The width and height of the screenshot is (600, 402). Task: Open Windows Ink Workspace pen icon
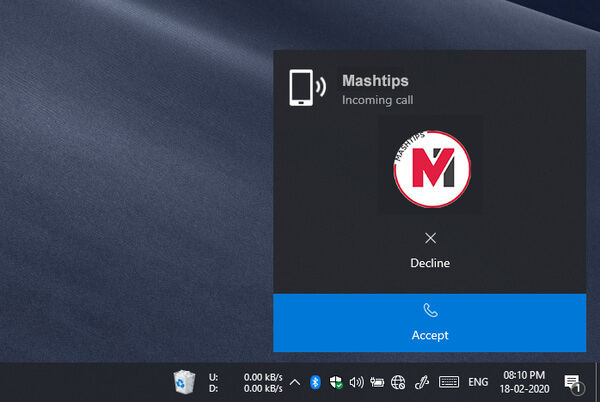(422, 382)
